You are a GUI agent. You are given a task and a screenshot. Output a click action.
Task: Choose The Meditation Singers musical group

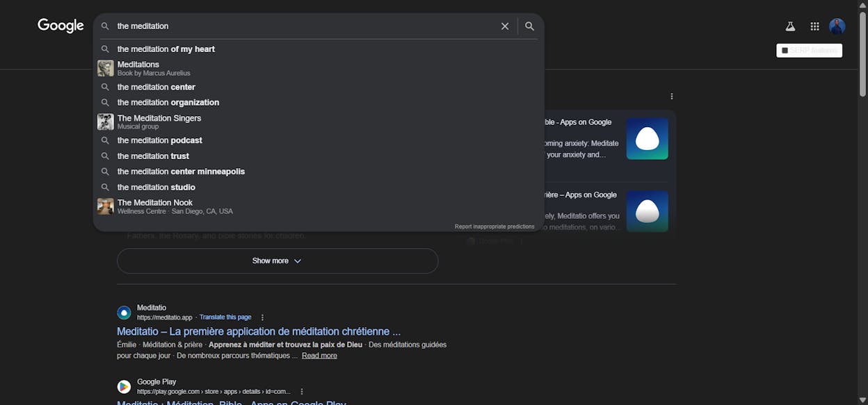click(x=319, y=122)
